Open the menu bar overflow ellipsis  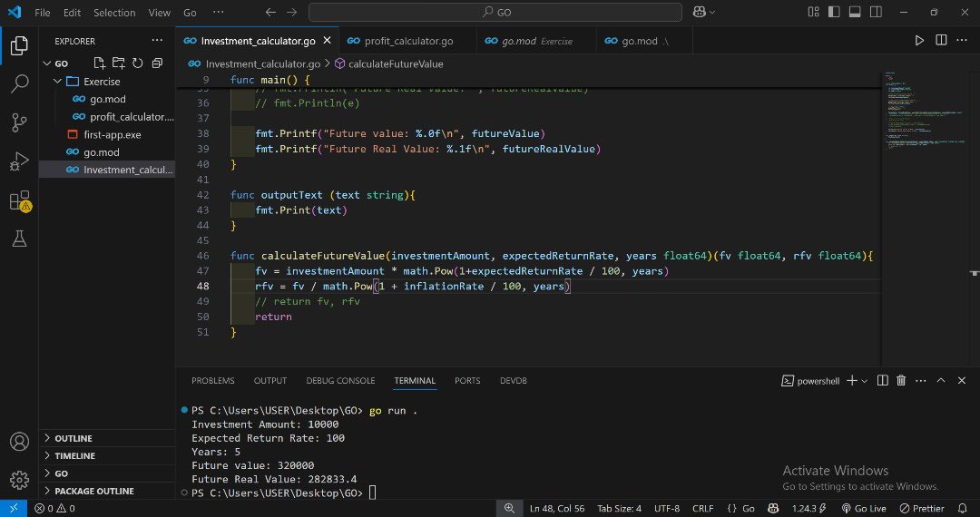tap(218, 13)
